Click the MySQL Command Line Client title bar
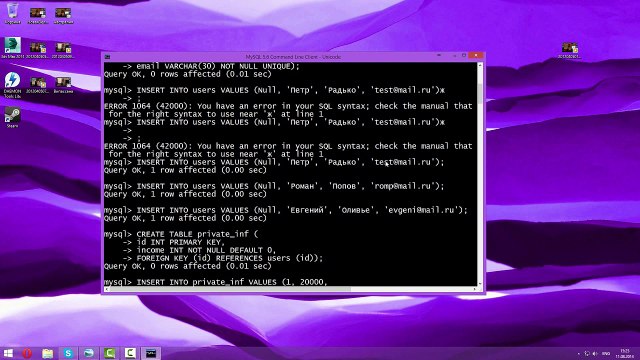 293,57
